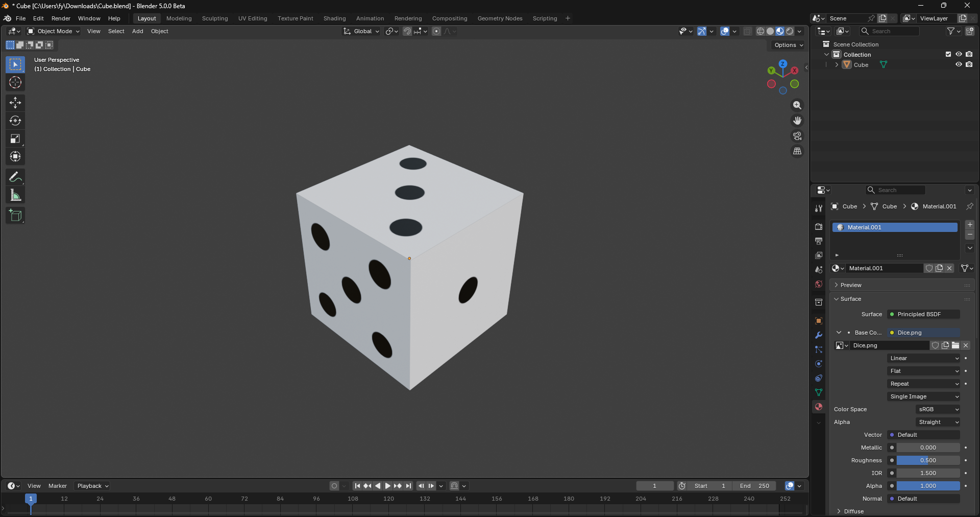Select the Rotate tool
The image size is (980, 517).
coord(15,121)
